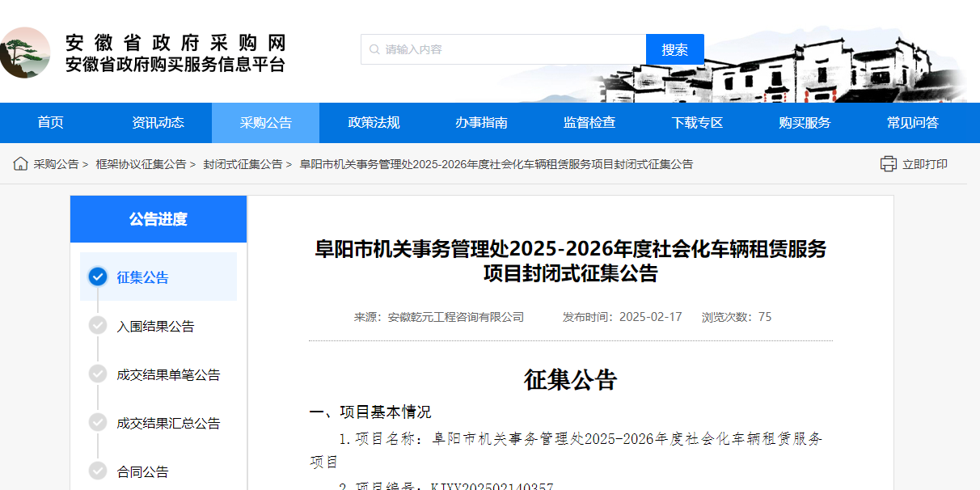Image resolution: width=980 pixels, height=490 pixels.
Task: Click the gray circle beside 成交结果单笔公告
Action: [98, 374]
